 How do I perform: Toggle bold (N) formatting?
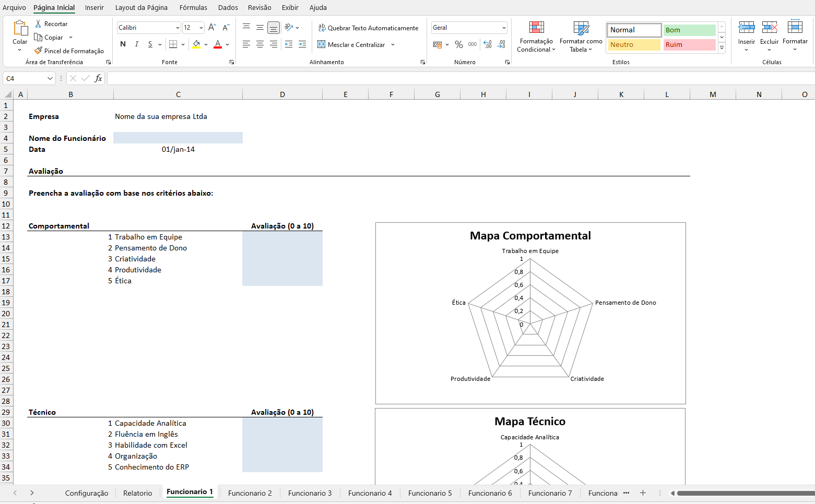[x=123, y=44]
